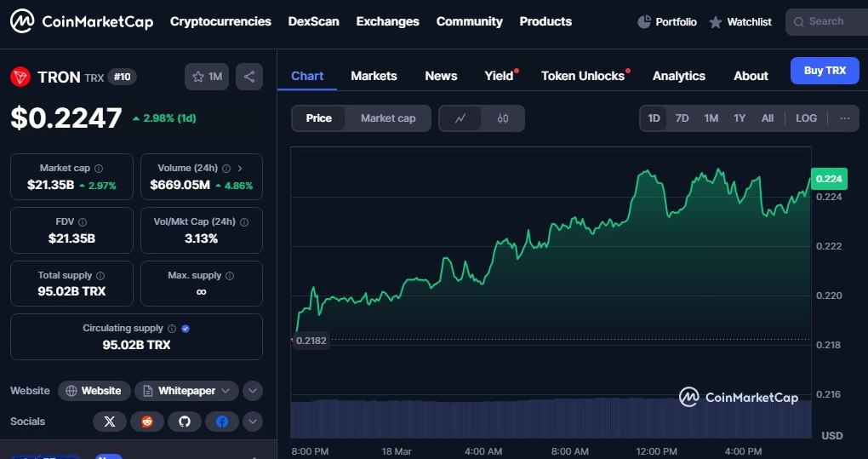Click Max. supply info icon
The height and width of the screenshot is (459, 868).
(230, 276)
